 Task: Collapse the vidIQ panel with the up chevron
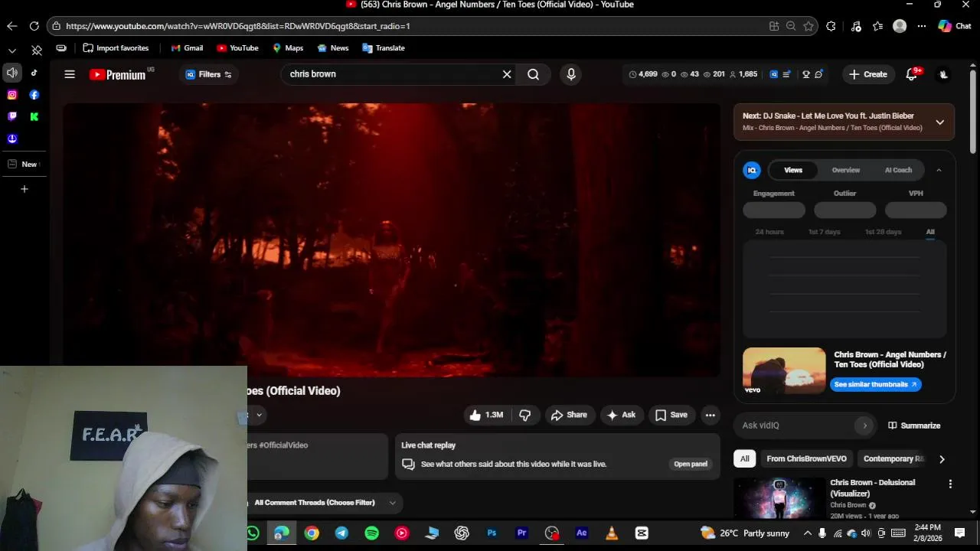coord(939,170)
